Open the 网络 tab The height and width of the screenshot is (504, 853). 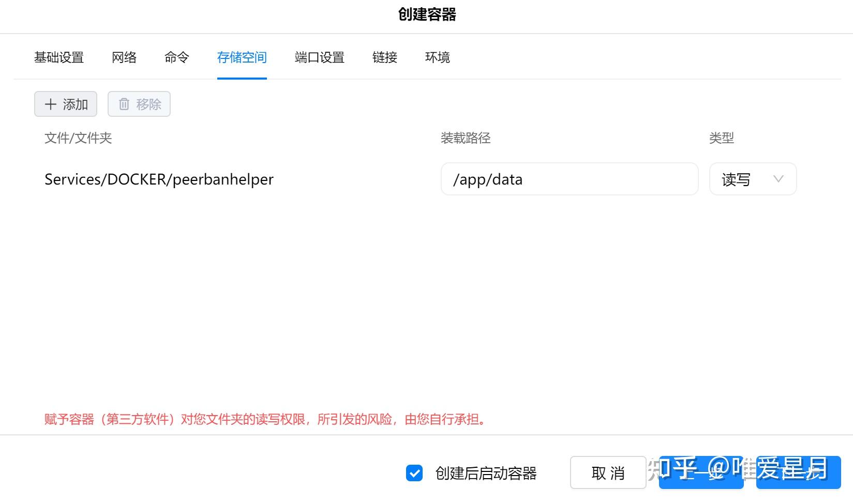pyautogui.click(x=124, y=57)
